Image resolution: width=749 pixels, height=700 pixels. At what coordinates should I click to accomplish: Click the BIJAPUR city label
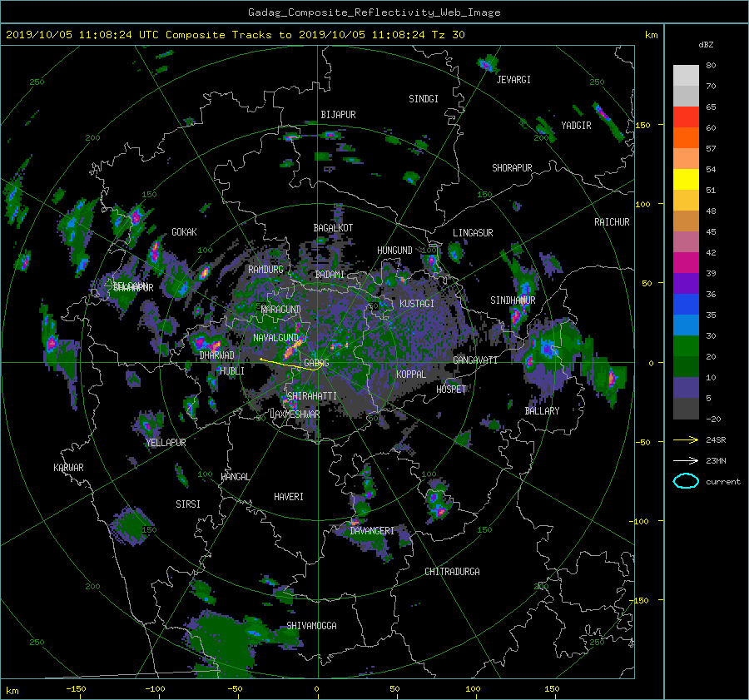click(x=338, y=115)
